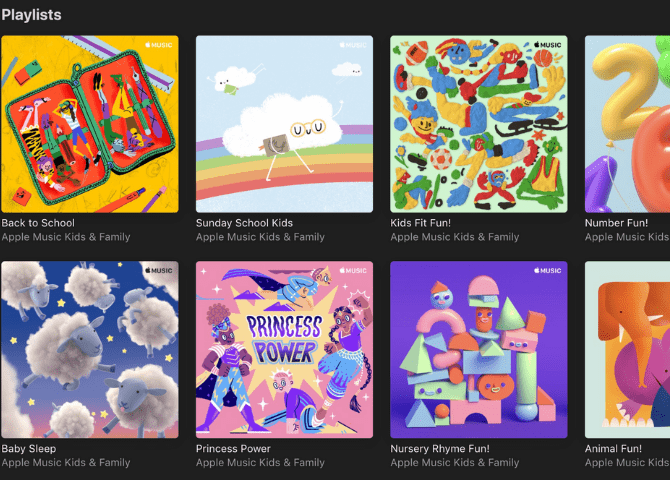670x480 pixels.
Task: Open the Nursery Rhyme Fun! blocks artwork
Action: pos(479,350)
